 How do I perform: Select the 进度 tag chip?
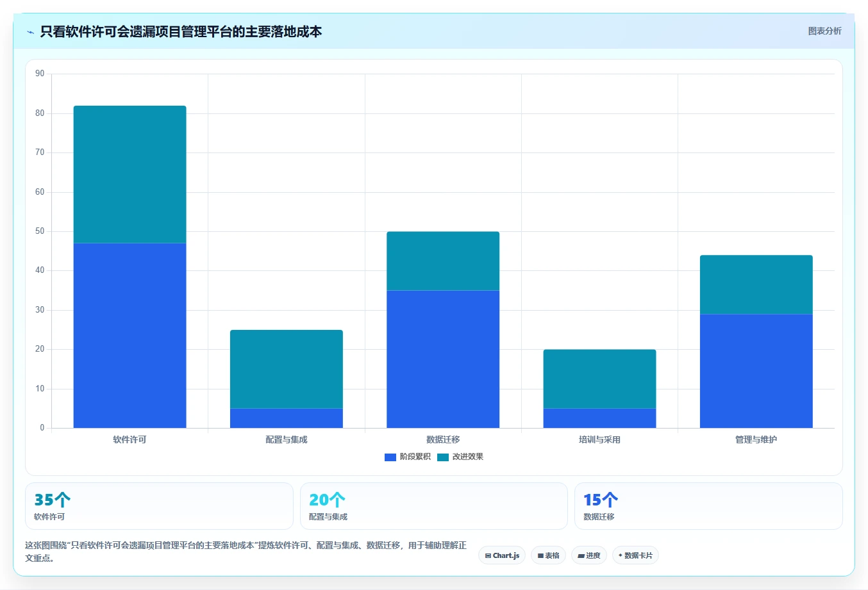[x=589, y=555]
